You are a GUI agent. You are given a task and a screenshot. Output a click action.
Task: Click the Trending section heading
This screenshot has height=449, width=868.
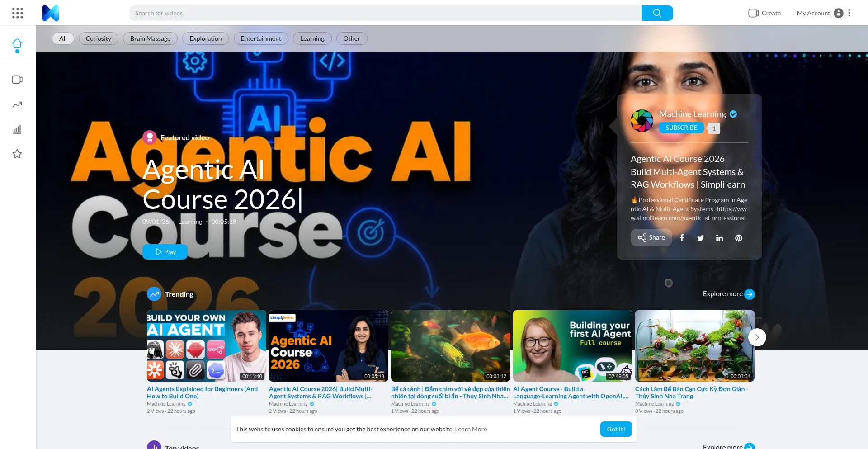tap(179, 294)
